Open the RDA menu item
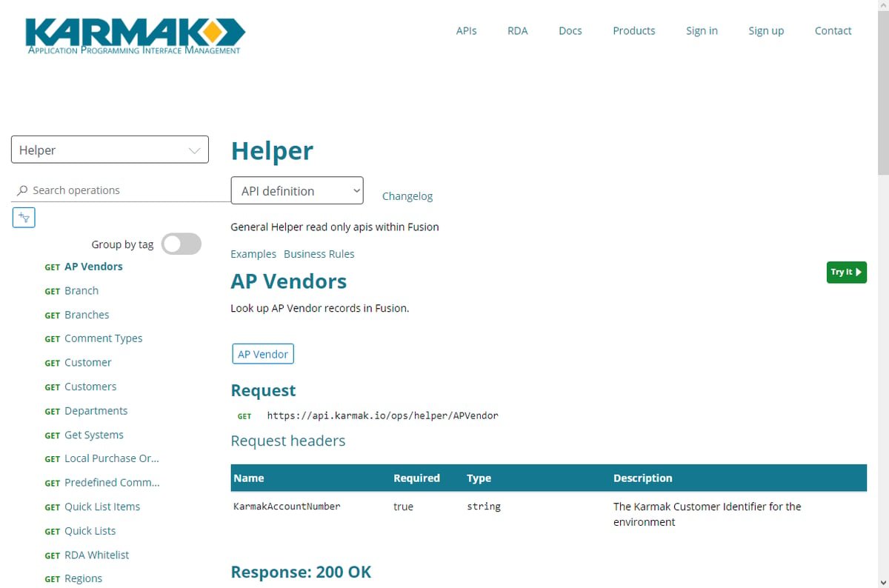Image resolution: width=889 pixels, height=588 pixels. tap(517, 30)
